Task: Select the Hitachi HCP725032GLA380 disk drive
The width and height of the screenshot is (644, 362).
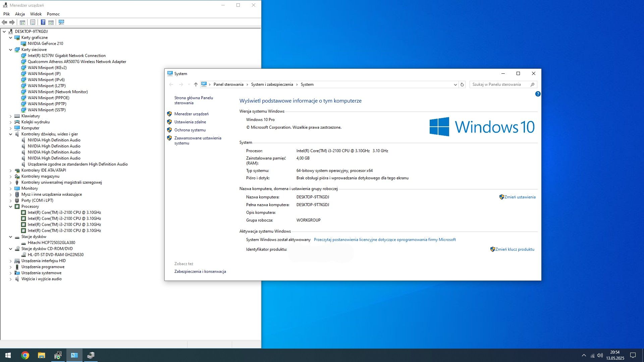Action: point(51,243)
